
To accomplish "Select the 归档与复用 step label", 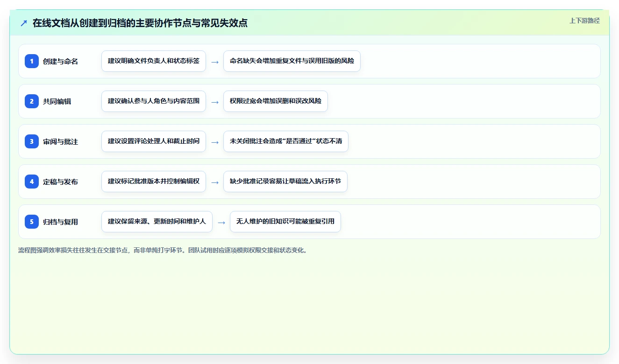I will point(60,222).
